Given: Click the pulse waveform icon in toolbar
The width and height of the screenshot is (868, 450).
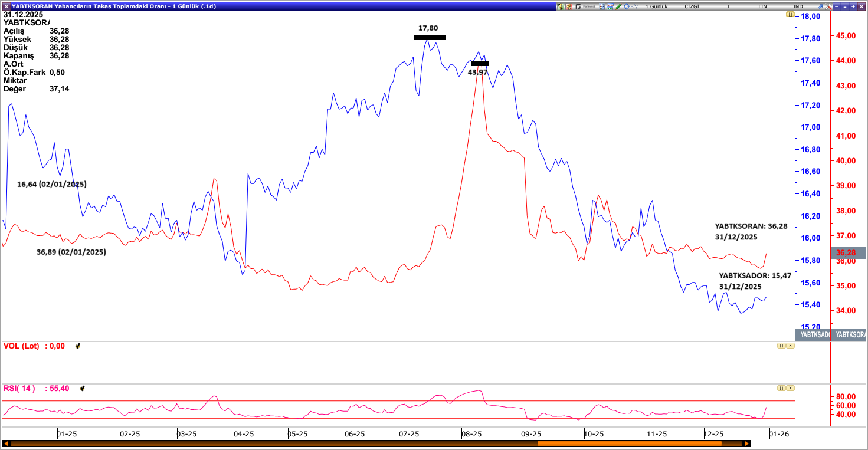Looking at the screenshot, I should [634, 6].
